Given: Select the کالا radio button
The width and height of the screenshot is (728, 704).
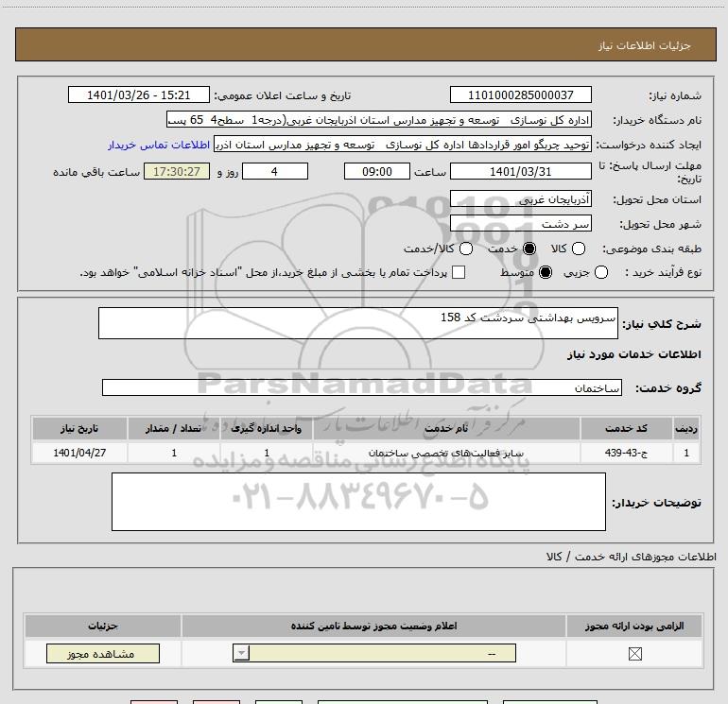Looking at the screenshot, I should click(x=578, y=249).
